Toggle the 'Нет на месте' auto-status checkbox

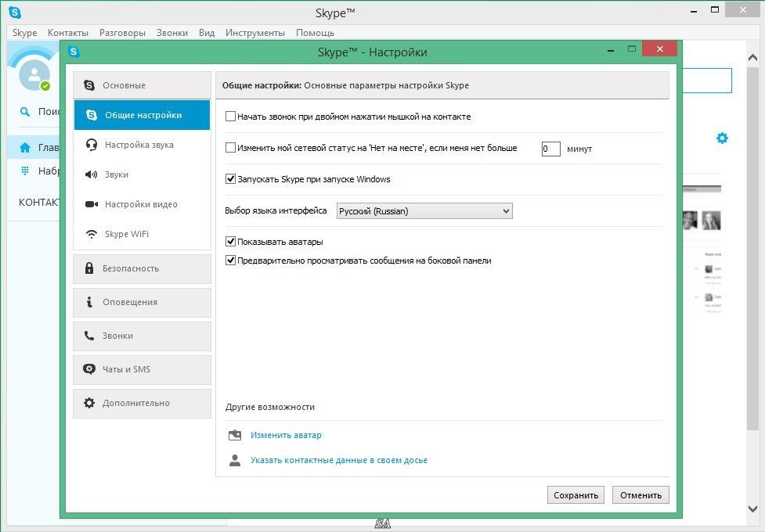[x=230, y=148]
